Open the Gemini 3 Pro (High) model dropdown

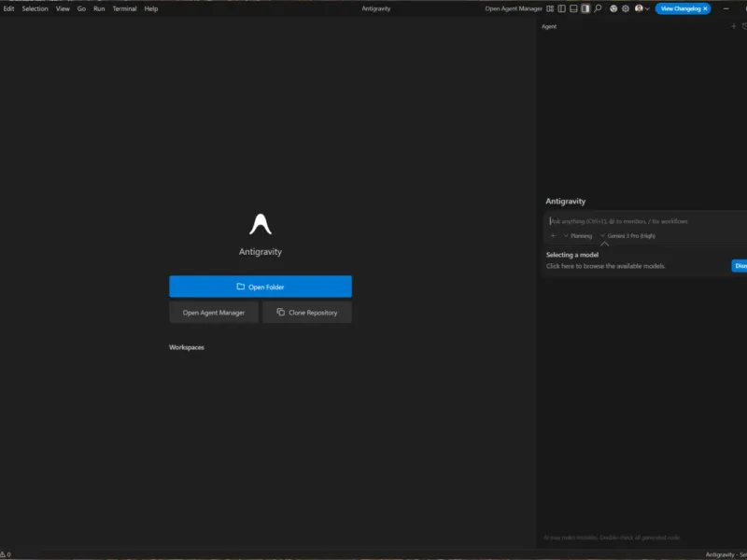627,236
